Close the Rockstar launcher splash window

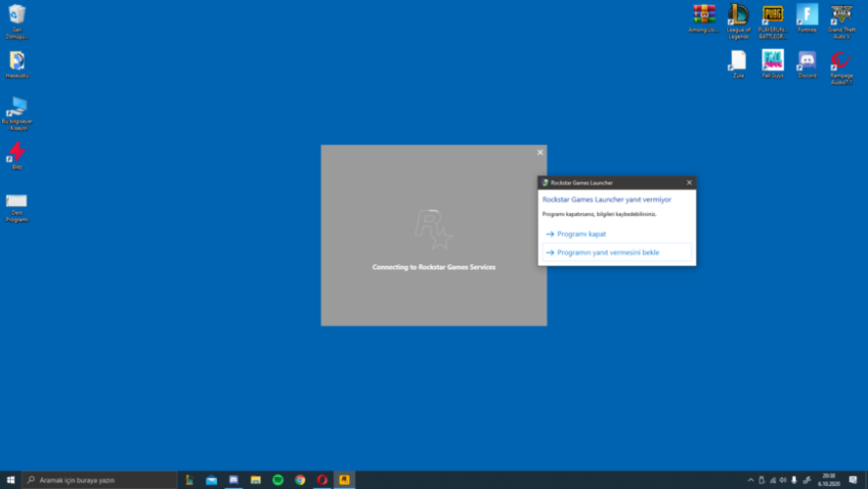click(541, 153)
